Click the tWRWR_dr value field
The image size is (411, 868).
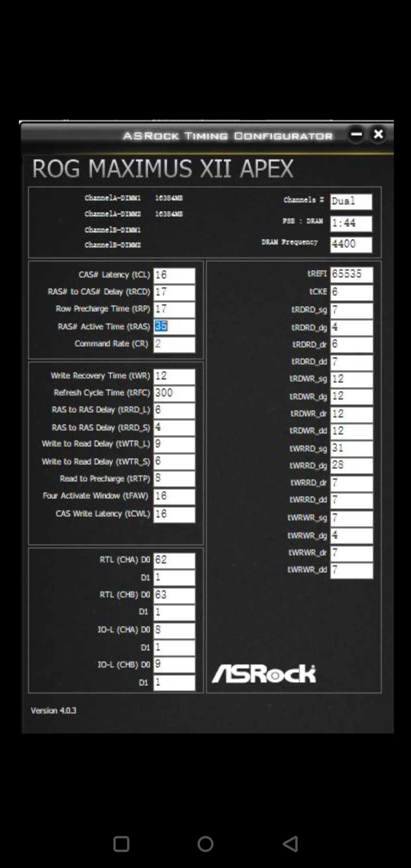point(352,553)
